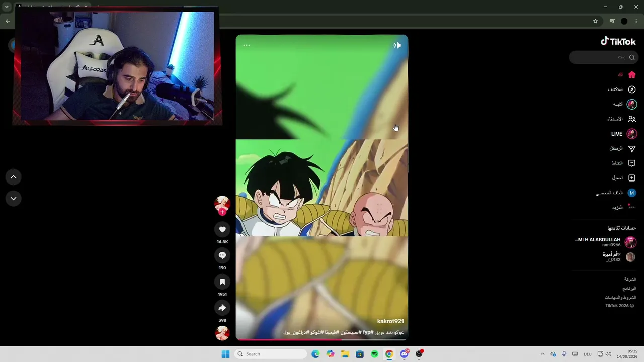Save the video with the bookmark icon
644x362 pixels.
pyautogui.click(x=222, y=282)
